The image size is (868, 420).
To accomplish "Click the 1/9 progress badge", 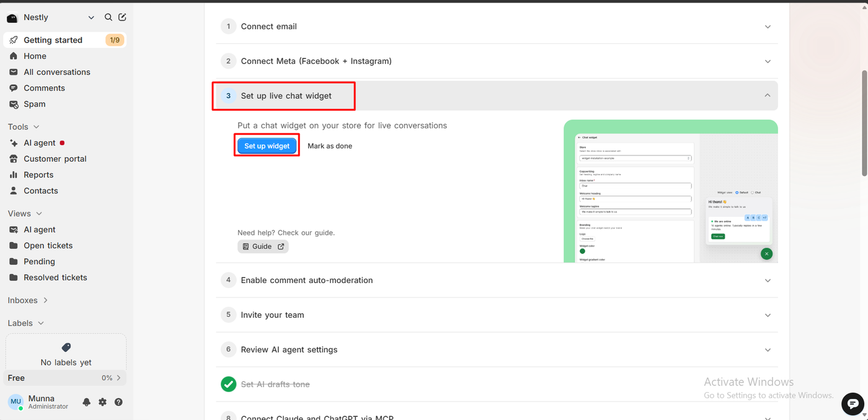I will click(115, 40).
